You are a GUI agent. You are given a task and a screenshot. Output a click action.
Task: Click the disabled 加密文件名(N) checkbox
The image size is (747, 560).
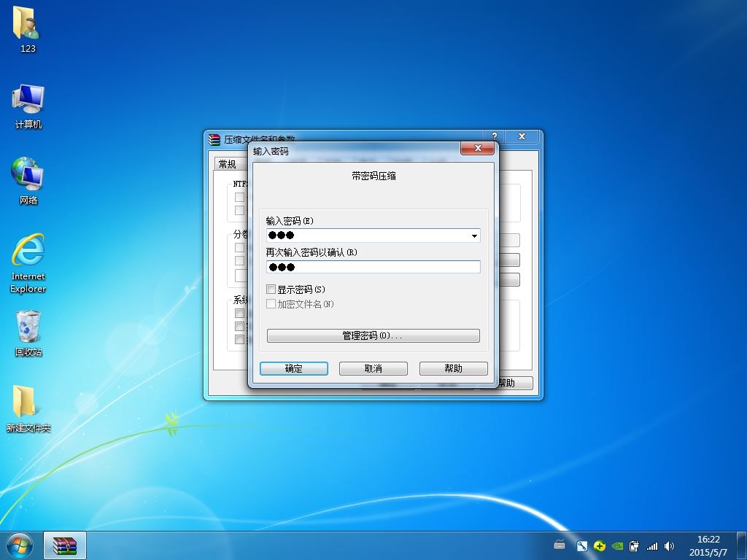[x=271, y=304]
